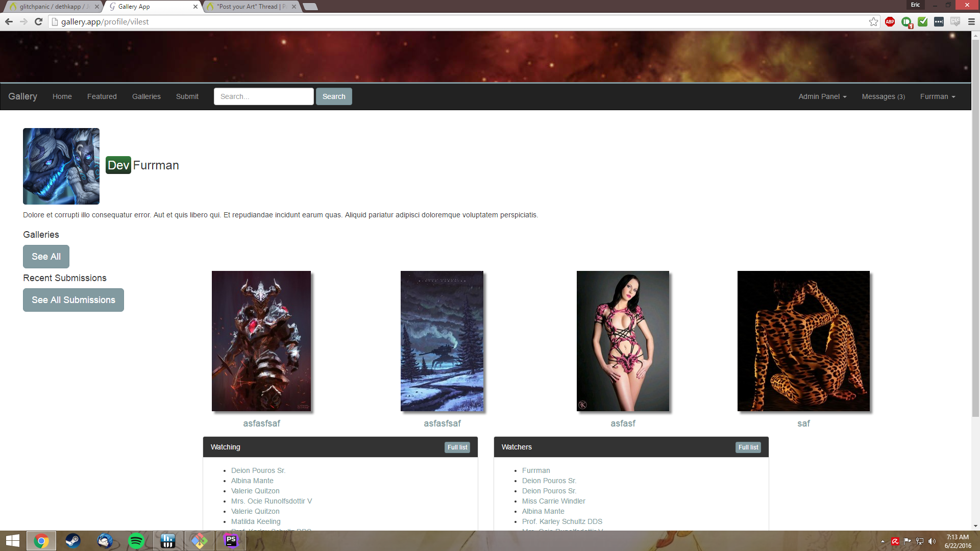
Task: Open Messages (3) in the navbar
Action: [883, 96]
